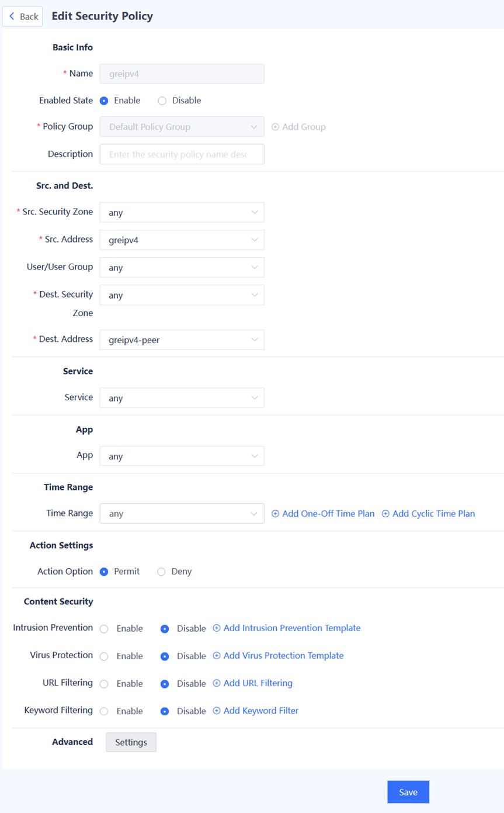Open Advanced Settings button
Viewport: 504px width, 813px height.
click(x=131, y=742)
